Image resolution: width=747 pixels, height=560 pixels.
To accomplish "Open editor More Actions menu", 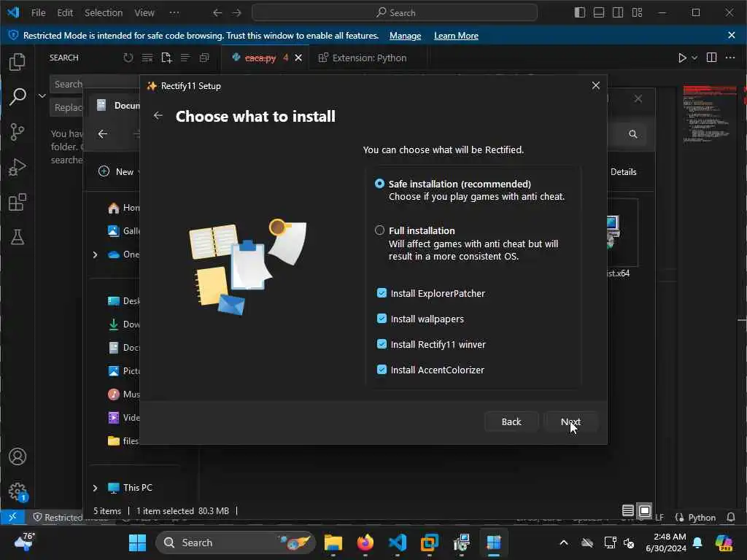I will point(729,58).
